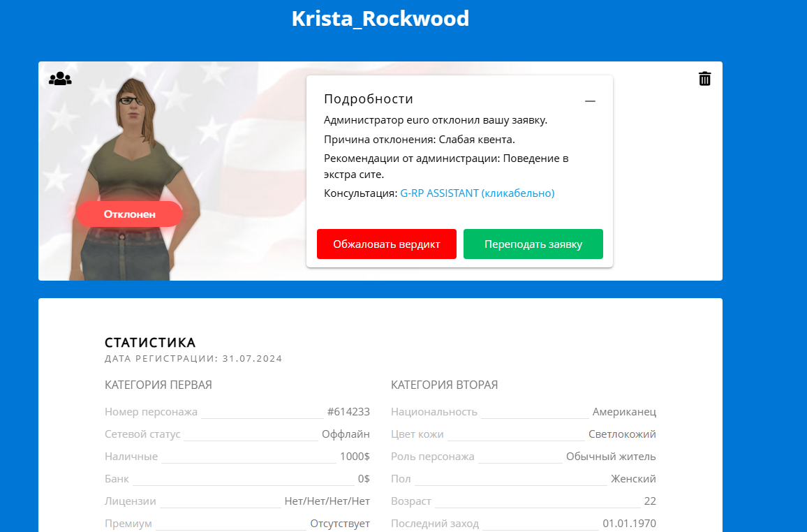Click the Американец nationality value
Screen dimensions: 807x532
point(624,412)
